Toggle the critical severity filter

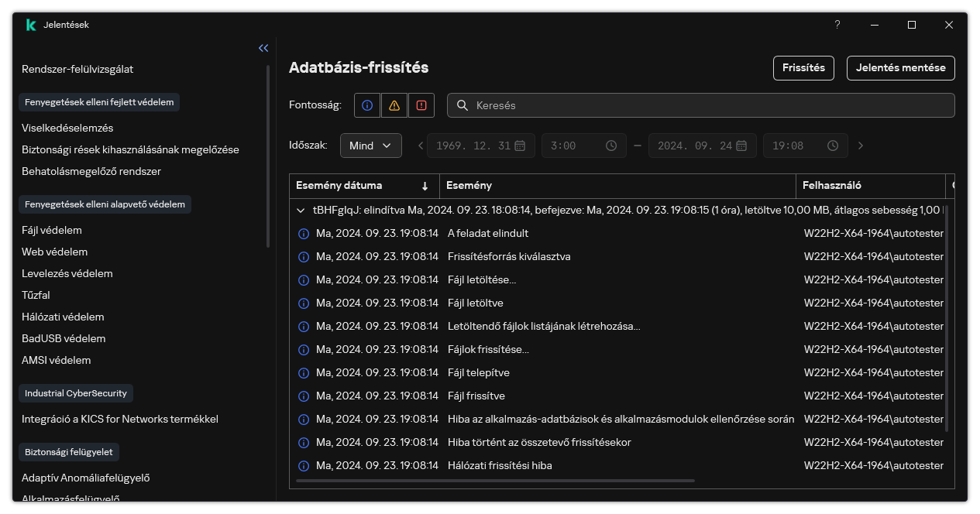421,105
